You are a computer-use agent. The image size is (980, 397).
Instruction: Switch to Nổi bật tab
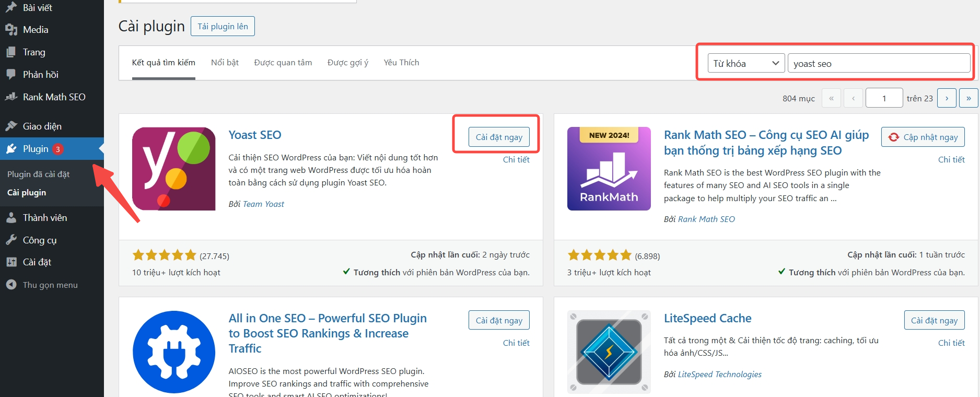click(225, 63)
